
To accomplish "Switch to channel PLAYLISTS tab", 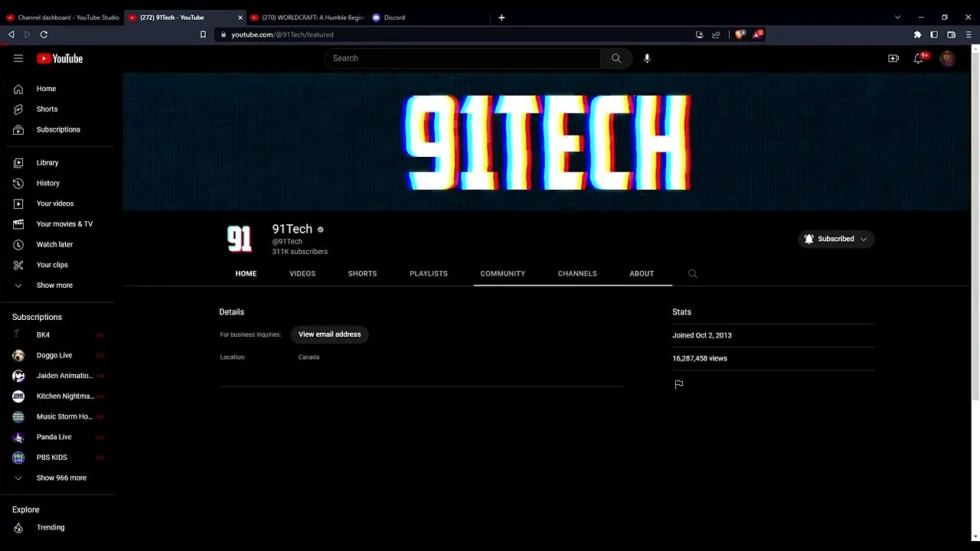I will click(429, 273).
